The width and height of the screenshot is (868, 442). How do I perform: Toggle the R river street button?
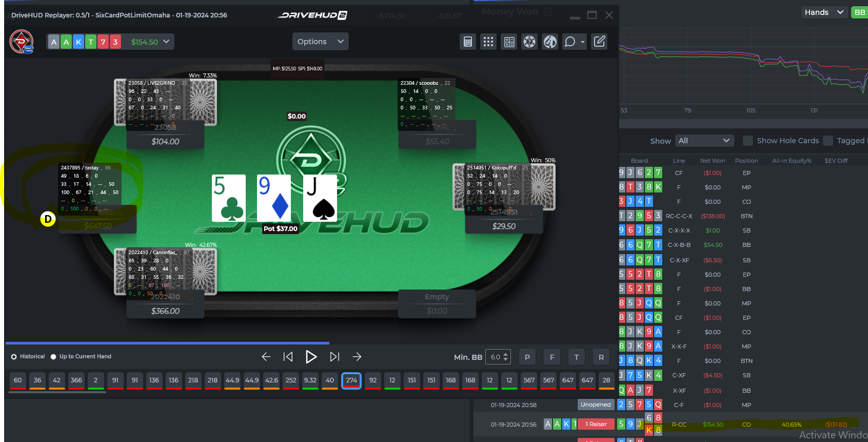[x=601, y=357]
